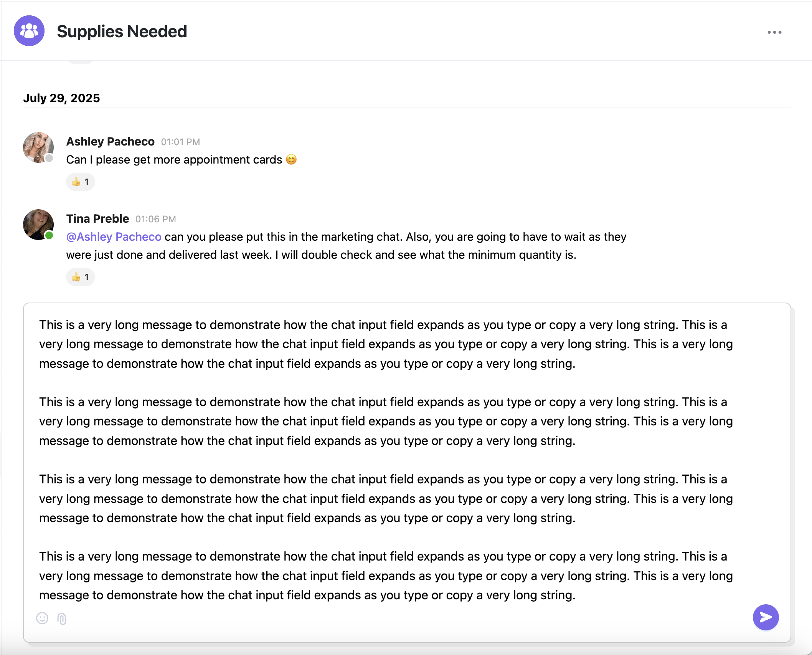Click inside the long message text field
Screen dimensions: 812x655
point(407,460)
